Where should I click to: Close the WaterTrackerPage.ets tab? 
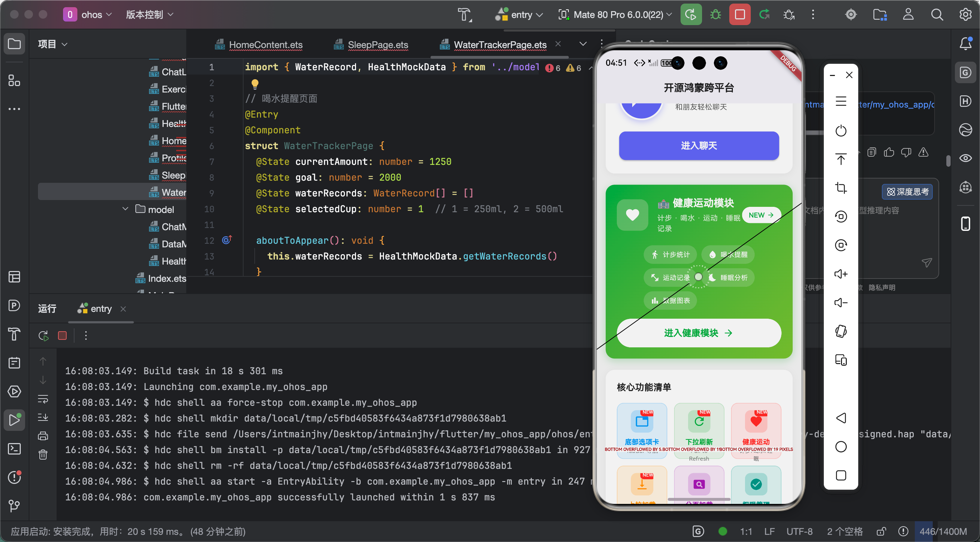558,44
